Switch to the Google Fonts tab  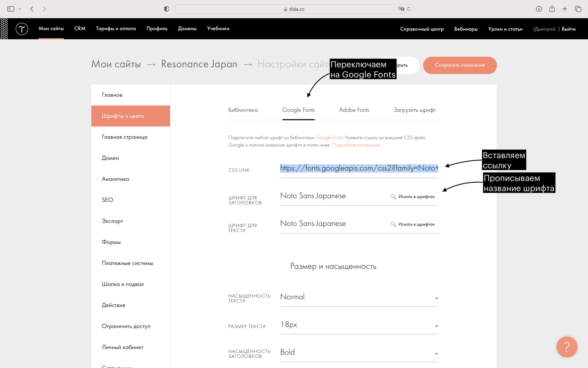299,110
